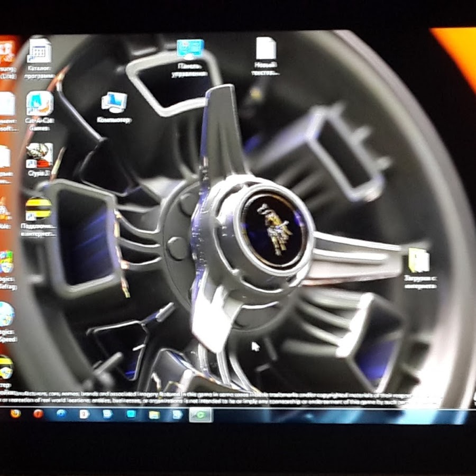Open the blue round browser taskbar icon

[61, 414]
